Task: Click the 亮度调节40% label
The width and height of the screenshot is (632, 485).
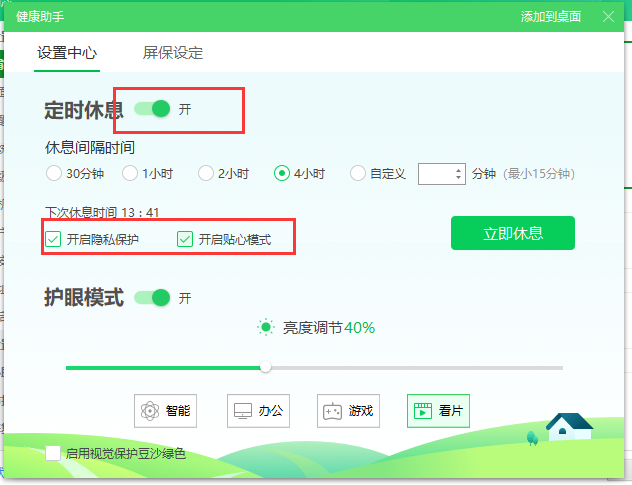Action: tap(329, 328)
